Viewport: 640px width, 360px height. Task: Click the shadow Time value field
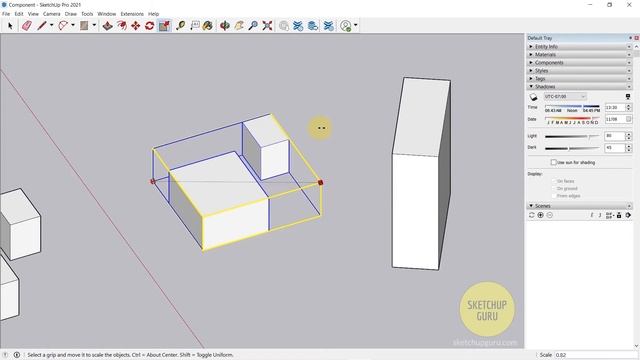tap(615, 107)
